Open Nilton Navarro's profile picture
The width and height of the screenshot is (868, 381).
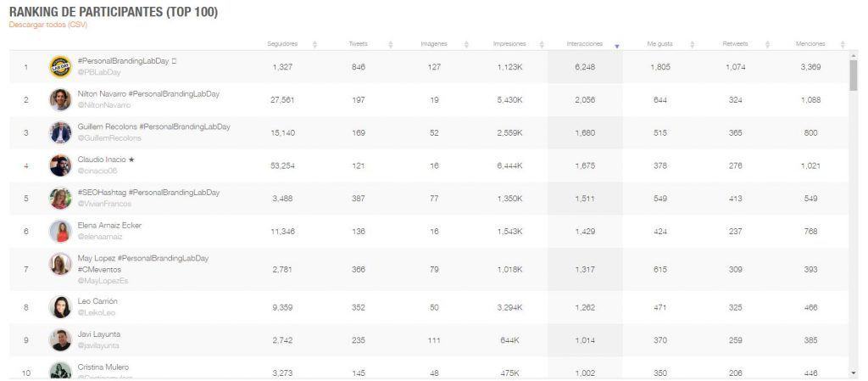[x=60, y=99]
